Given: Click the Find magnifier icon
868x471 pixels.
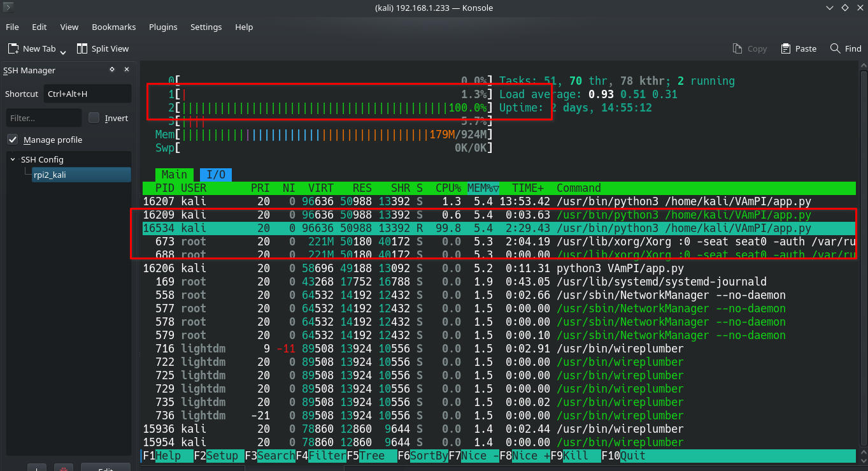Looking at the screenshot, I should 836,48.
